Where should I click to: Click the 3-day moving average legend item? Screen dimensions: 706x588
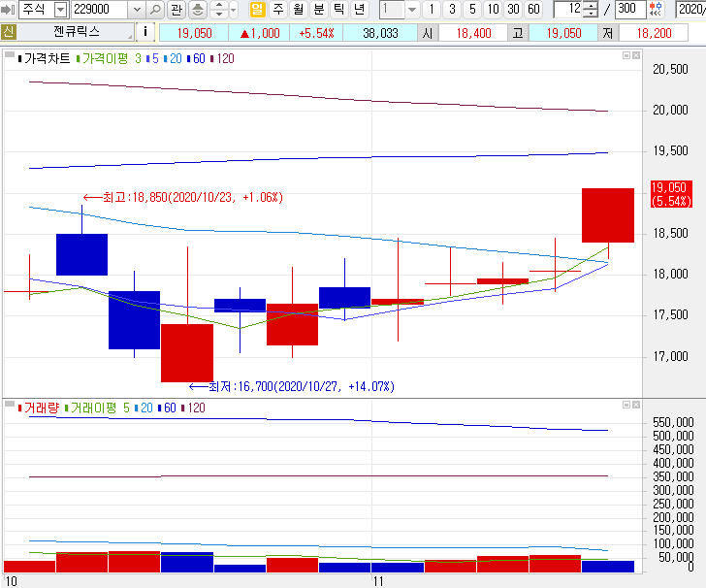(x=138, y=58)
